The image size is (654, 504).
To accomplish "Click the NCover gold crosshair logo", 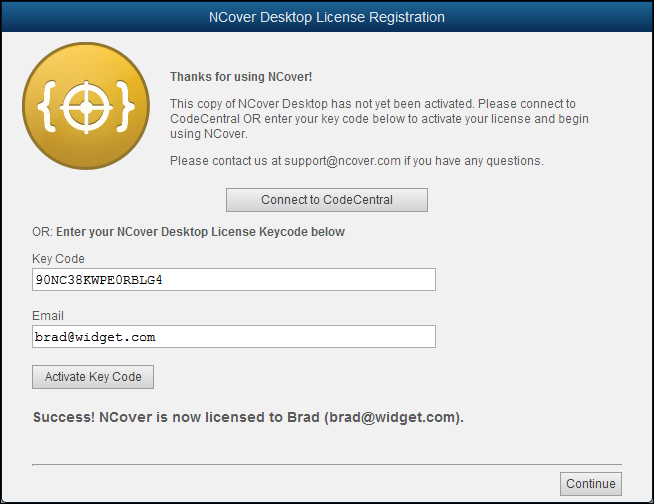I will (86, 106).
